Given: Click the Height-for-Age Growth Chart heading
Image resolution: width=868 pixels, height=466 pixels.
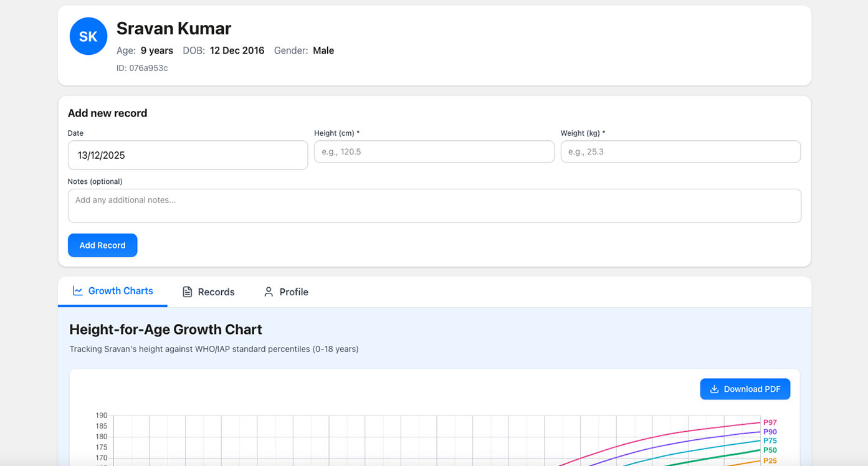Looking at the screenshot, I should (166, 330).
